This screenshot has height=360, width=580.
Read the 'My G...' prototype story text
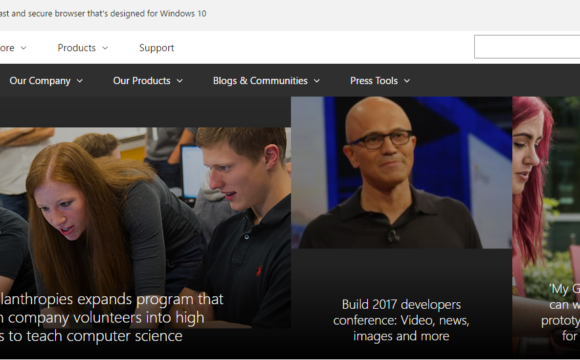560,313
